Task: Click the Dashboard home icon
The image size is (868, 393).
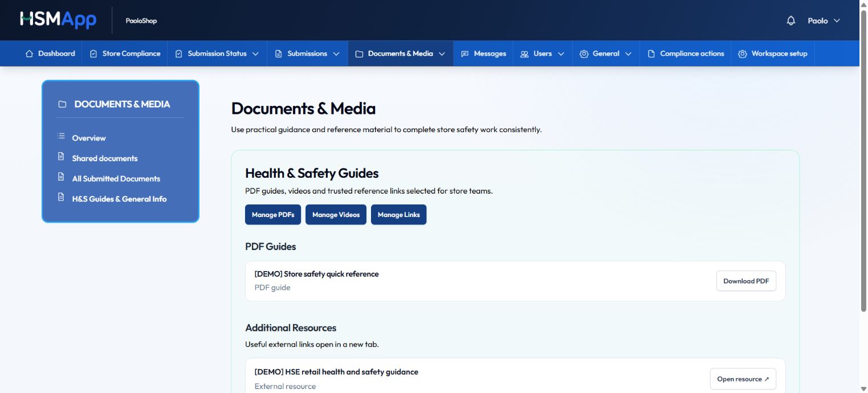Action: pyautogui.click(x=30, y=54)
